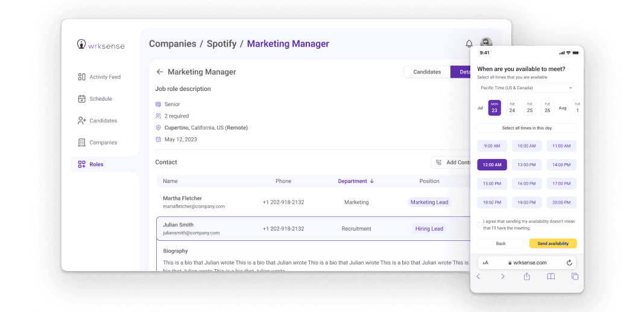The width and height of the screenshot is (644, 312).
Task: Toggle the 16:00 PM time slot
Action: [526, 184]
